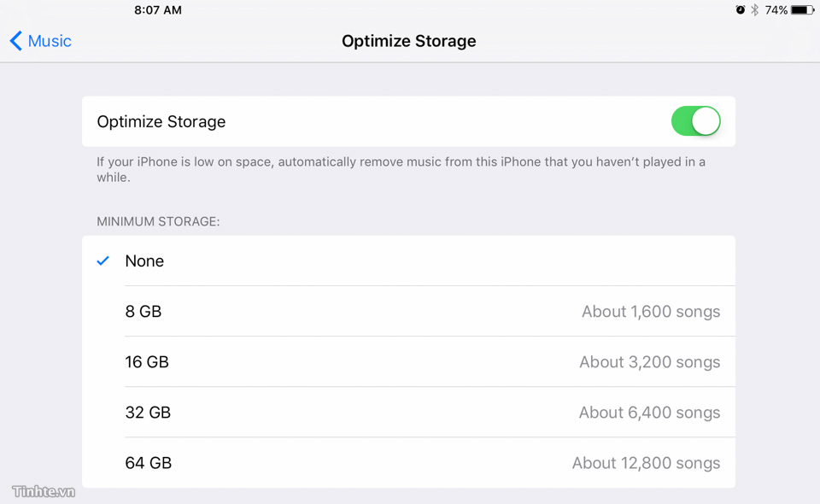Tap the battery icon in status bar
Viewport: 820px width, 504px height.
pyautogui.click(x=802, y=10)
